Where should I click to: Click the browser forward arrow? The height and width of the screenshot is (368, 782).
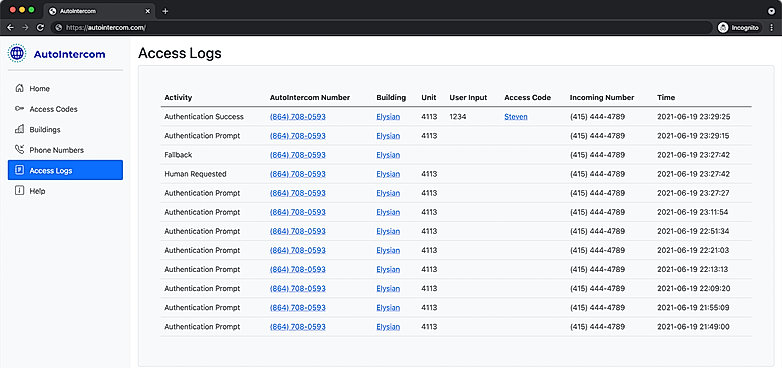coord(25,28)
